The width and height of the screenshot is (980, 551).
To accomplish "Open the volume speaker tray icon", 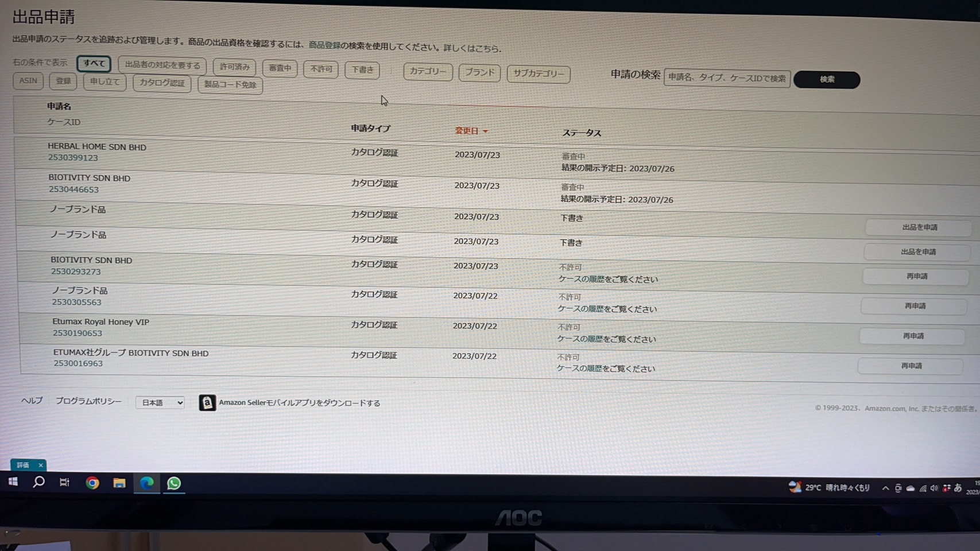I will point(934,488).
